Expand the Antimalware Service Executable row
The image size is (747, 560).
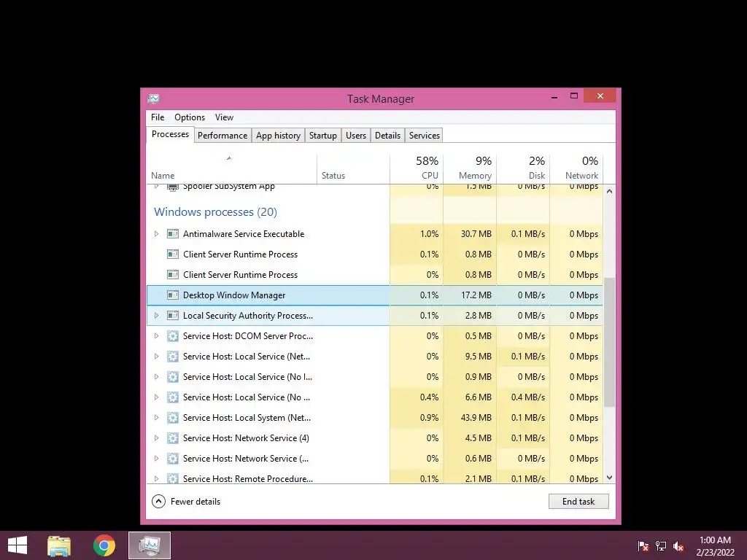click(156, 234)
